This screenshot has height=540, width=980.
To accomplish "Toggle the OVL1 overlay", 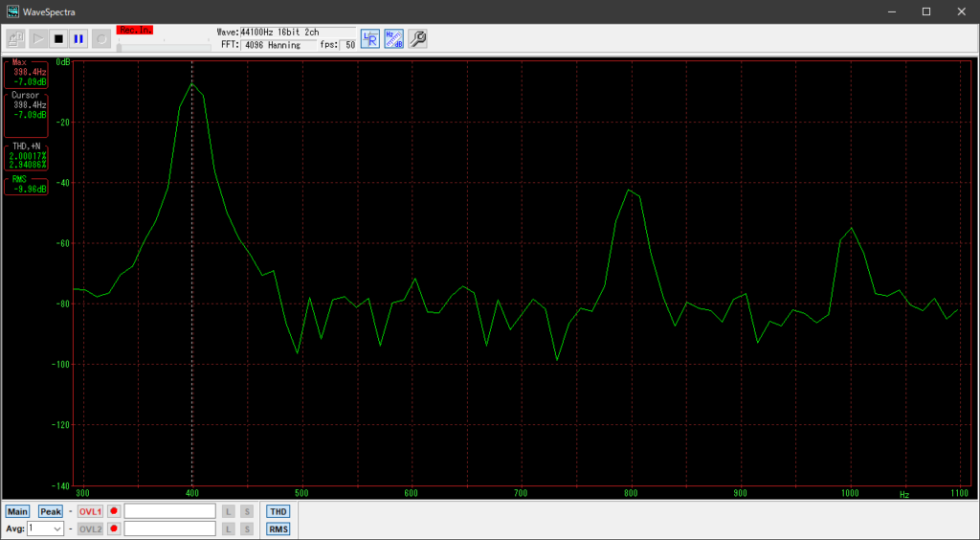I will 90,511.
